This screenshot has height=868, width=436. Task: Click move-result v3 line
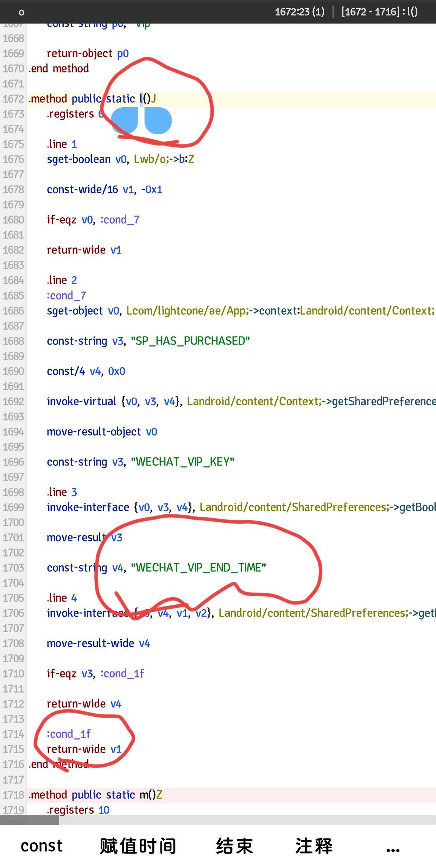[84, 537]
